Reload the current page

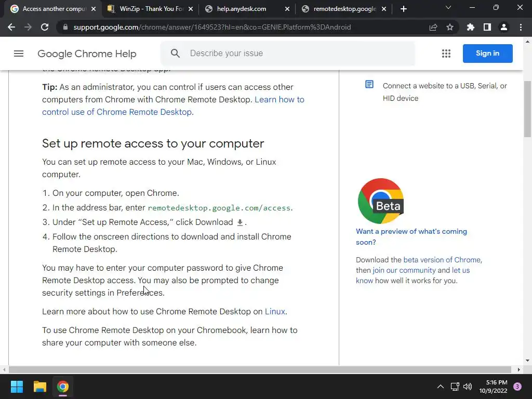click(45, 27)
